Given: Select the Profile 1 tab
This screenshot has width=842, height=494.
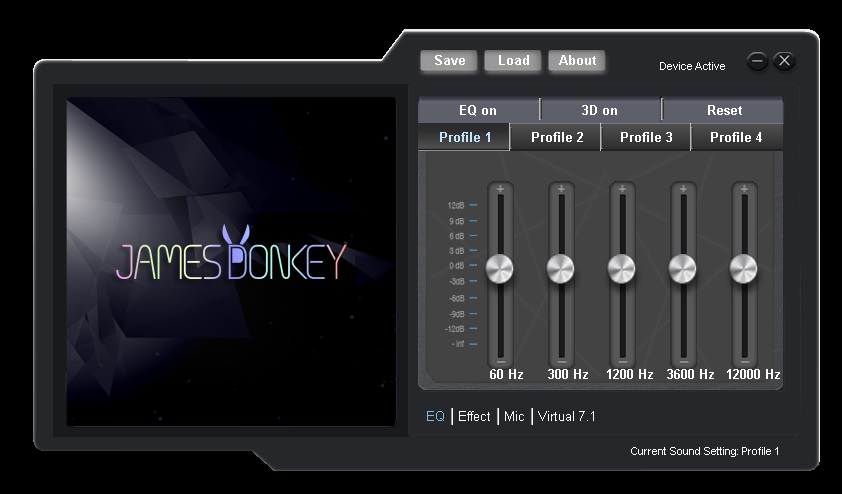Looking at the screenshot, I should 464,137.
